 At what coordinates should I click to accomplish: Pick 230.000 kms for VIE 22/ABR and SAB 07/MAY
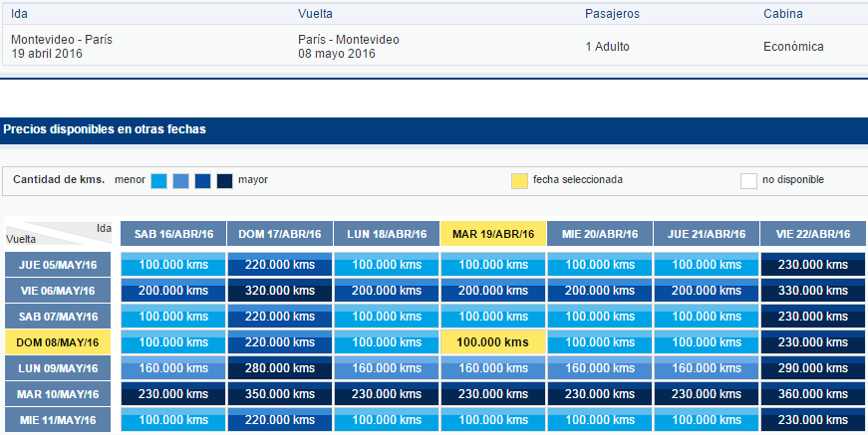pos(812,317)
